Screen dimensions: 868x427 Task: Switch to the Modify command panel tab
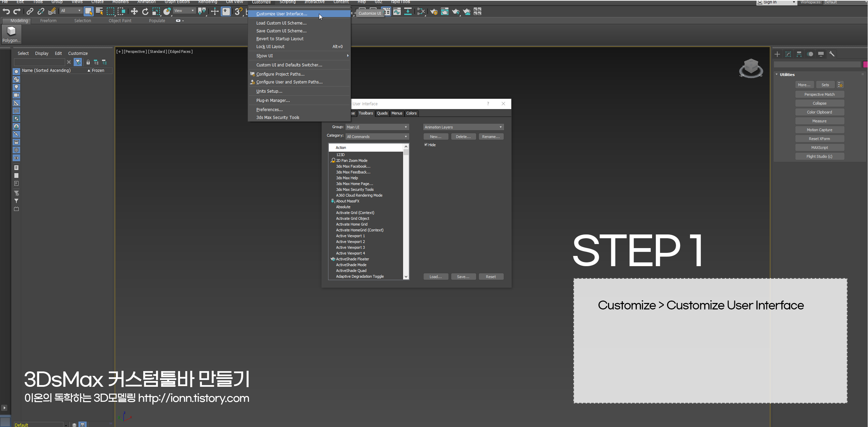pos(788,54)
